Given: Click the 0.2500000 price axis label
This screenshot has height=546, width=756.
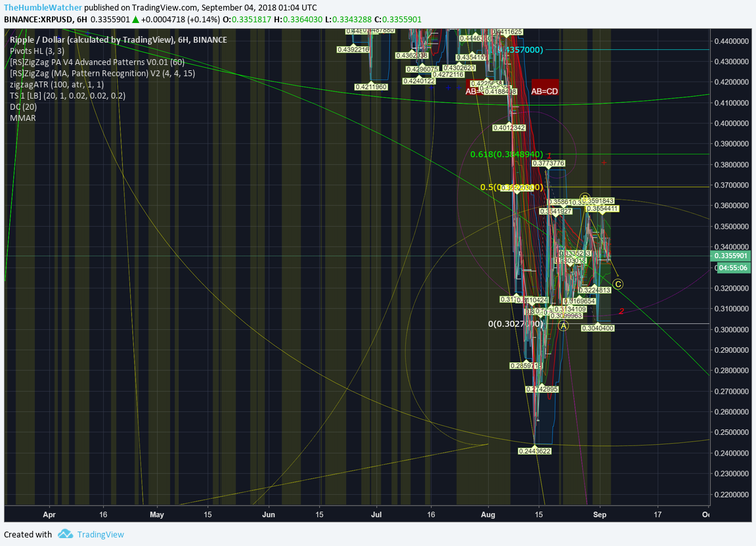Looking at the screenshot, I should point(732,432).
